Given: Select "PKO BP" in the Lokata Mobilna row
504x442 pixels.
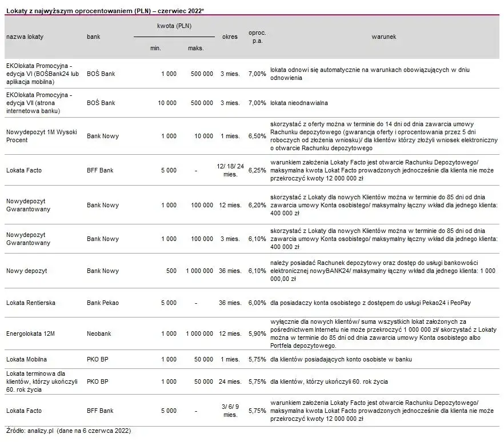Looking at the screenshot, I should (x=97, y=359).
